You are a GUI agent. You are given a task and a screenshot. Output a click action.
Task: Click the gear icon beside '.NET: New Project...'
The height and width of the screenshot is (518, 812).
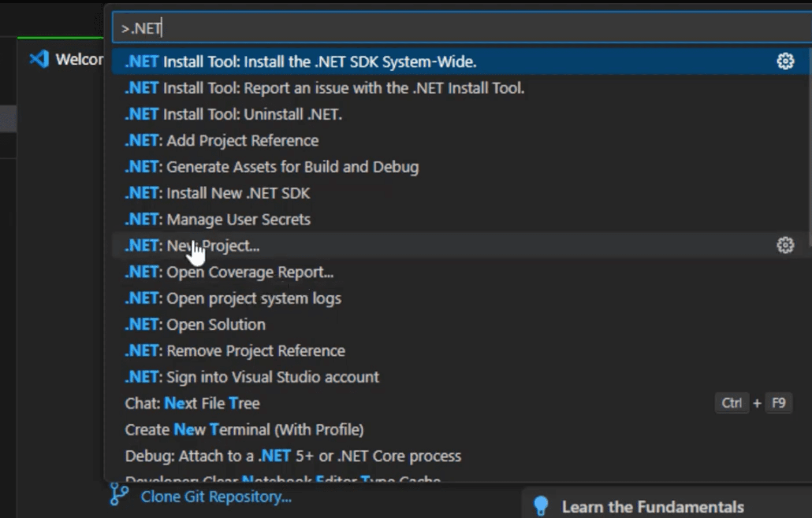785,245
